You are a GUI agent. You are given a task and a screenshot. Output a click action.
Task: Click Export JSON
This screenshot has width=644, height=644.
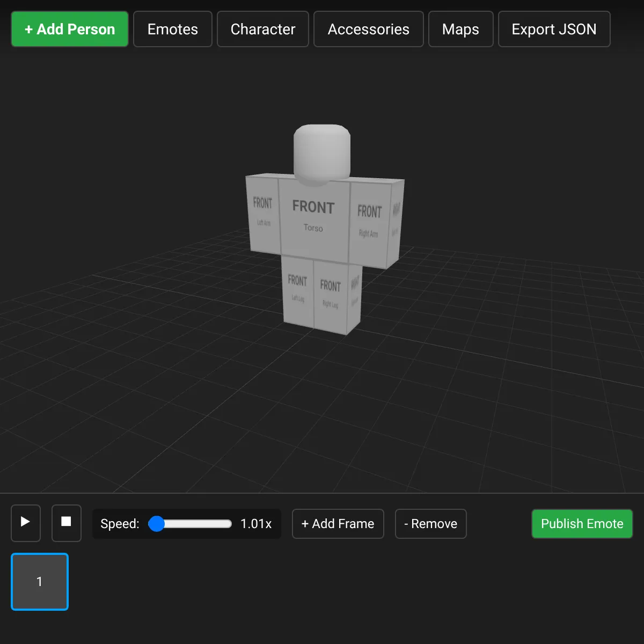(x=554, y=29)
